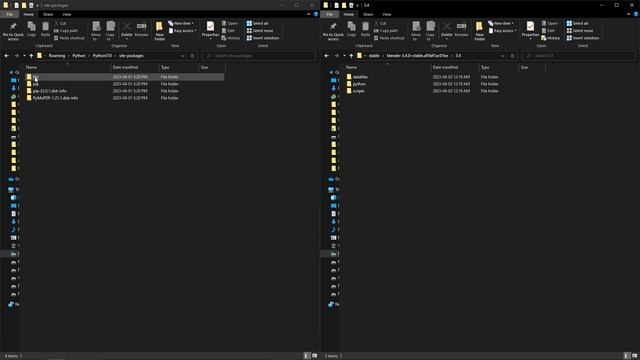
Task: Open Easy access dropdown in left window
Action: coord(182,31)
